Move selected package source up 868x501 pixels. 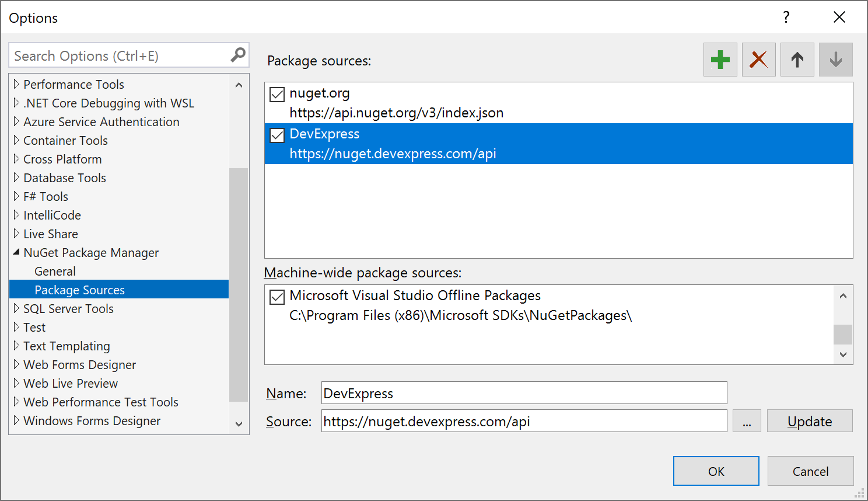(x=797, y=60)
